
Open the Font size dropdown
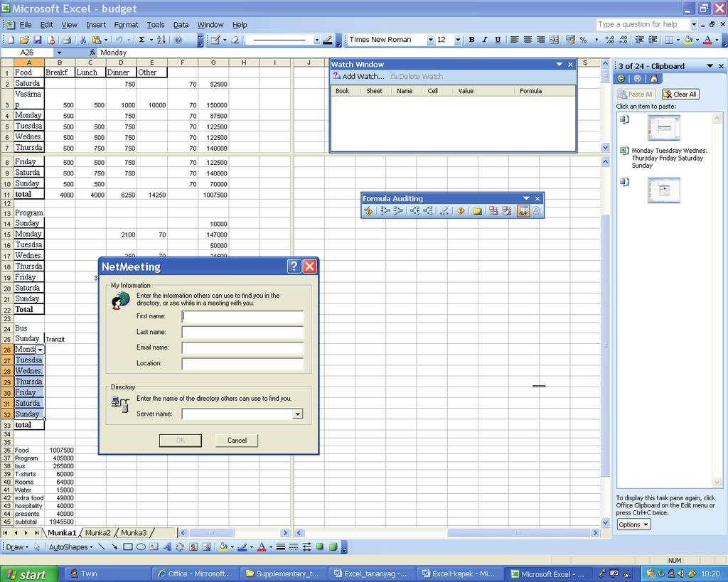(458, 40)
